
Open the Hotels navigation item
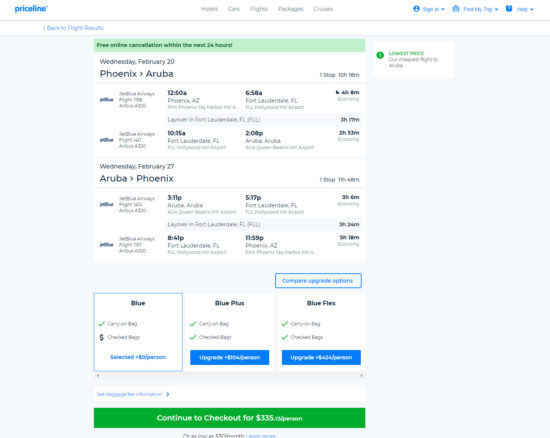click(209, 9)
